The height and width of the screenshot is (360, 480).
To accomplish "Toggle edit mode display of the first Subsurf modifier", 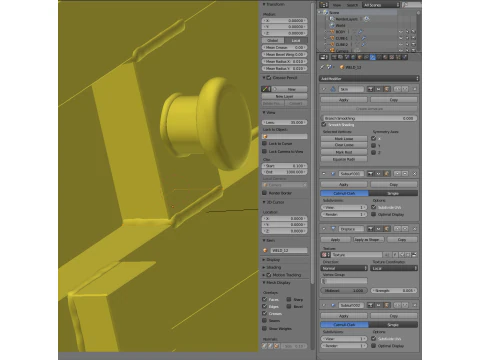I will (x=387, y=174).
